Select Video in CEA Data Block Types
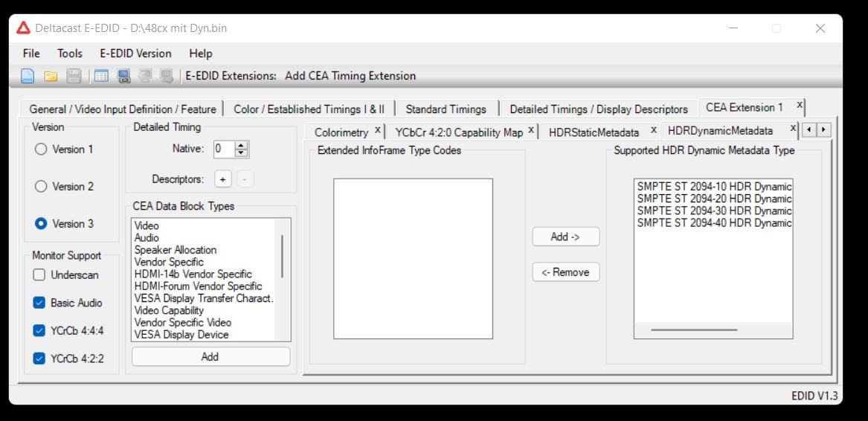Viewport: 868px width, 421px height. [147, 225]
